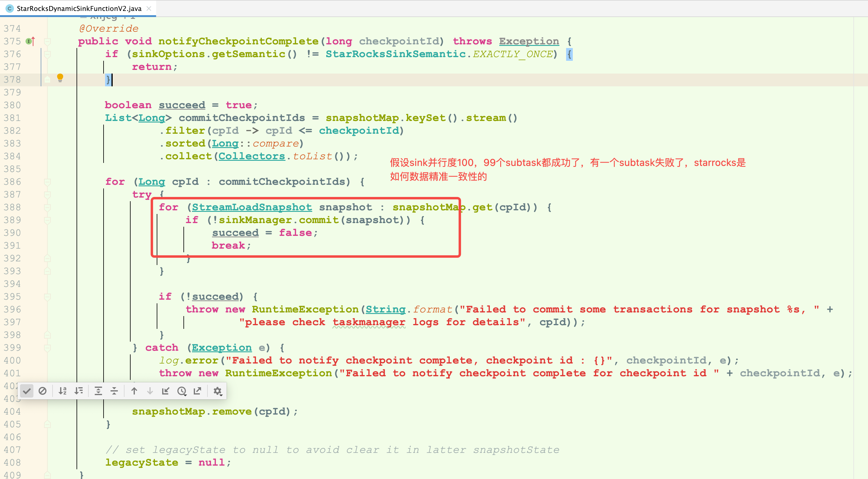The height and width of the screenshot is (479, 868).
Task: Go to next item with down arrow
Action: [150, 391]
